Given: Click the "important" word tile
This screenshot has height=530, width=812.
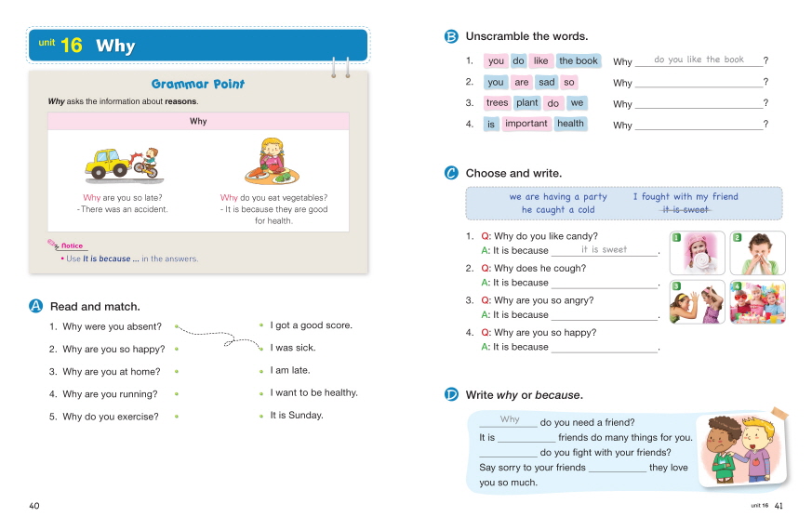Looking at the screenshot, I should coord(526,124).
